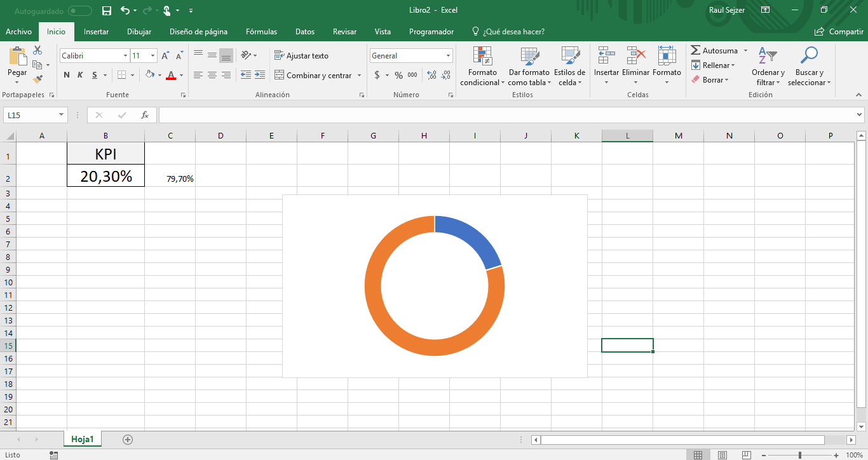This screenshot has height=460, width=868.
Task: Click the Formato cells icon
Action: pyautogui.click(x=667, y=56)
